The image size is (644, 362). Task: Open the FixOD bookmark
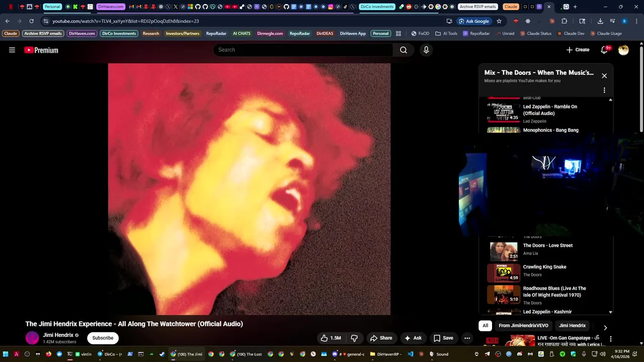(x=420, y=34)
